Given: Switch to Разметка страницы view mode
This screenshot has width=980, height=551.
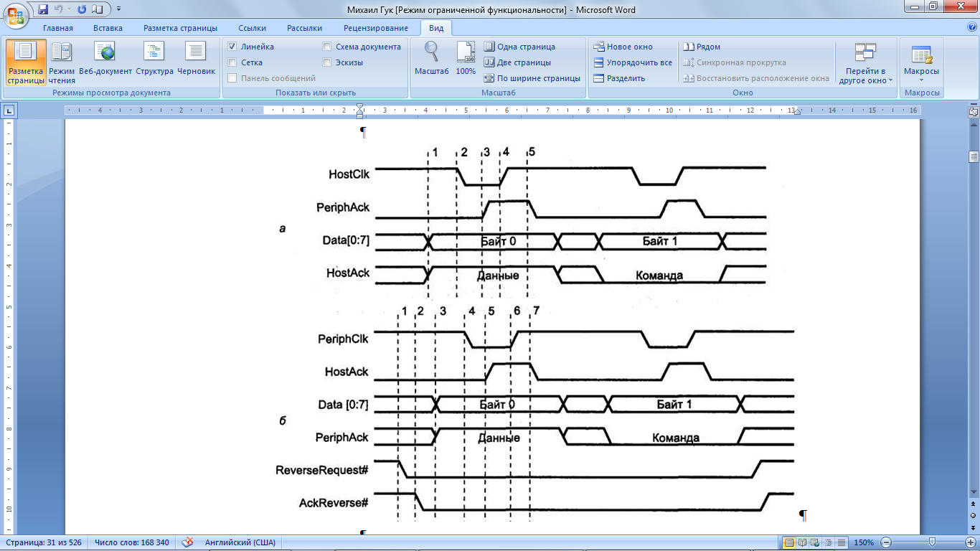Looking at the screenshot, I should click(x=26, y=63).
